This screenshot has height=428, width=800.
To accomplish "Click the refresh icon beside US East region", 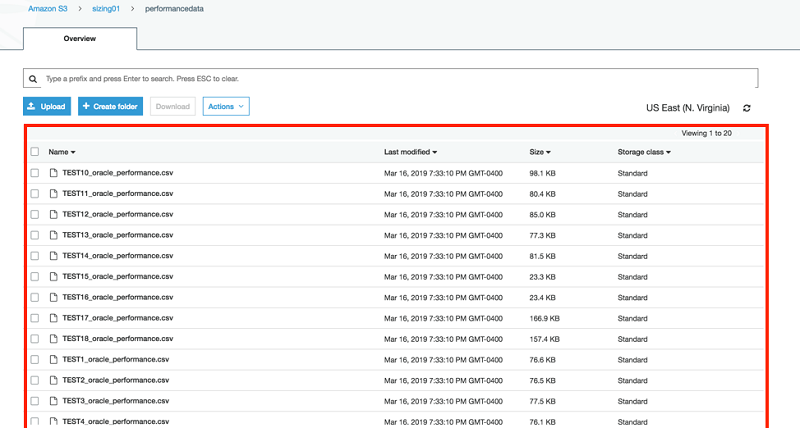I will click(x=747, y=108).
